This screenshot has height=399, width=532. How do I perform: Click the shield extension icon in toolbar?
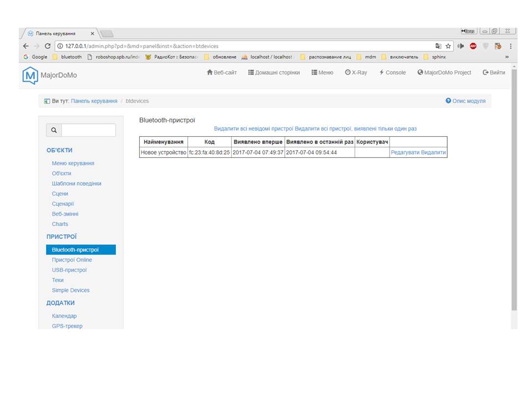[485, 46]
